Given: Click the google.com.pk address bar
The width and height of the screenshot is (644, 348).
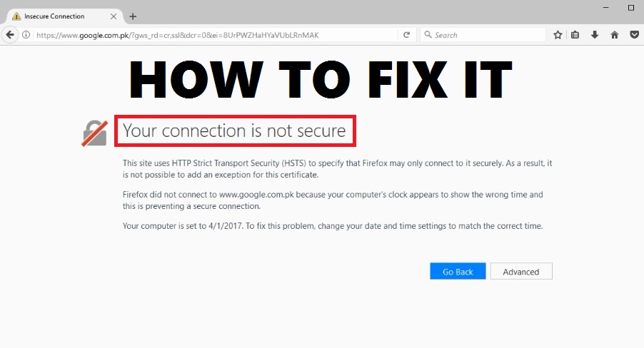Looking at the screenshot, I should tap(214, 35).
